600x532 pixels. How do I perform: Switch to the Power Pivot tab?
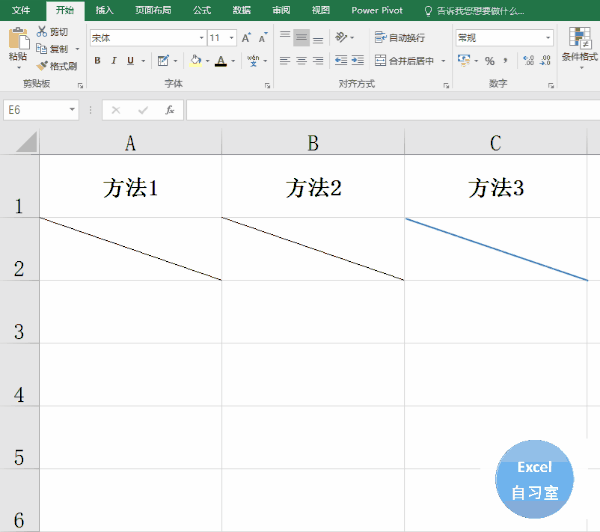point(377,10)
